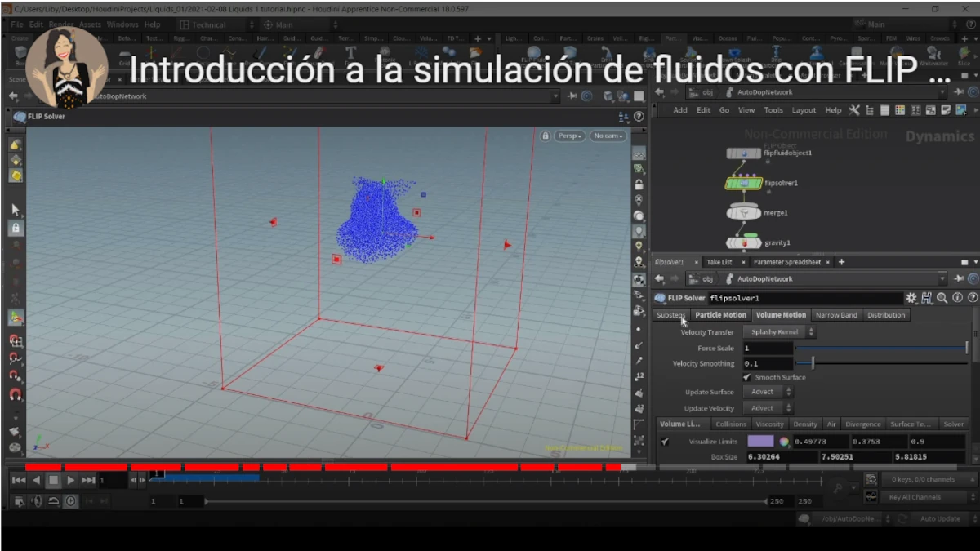Viewport: 980px width, 551px height.
Task: Open the Collisions sub-tab
Action: click(731, 424)
